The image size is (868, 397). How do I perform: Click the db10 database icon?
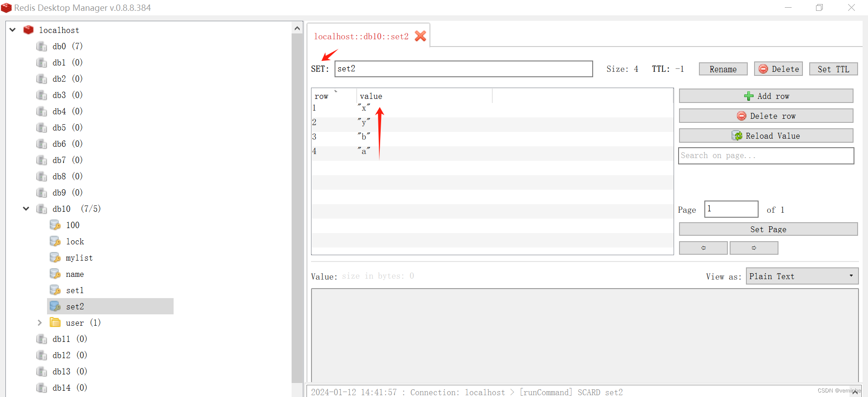[x=42, y=209]
